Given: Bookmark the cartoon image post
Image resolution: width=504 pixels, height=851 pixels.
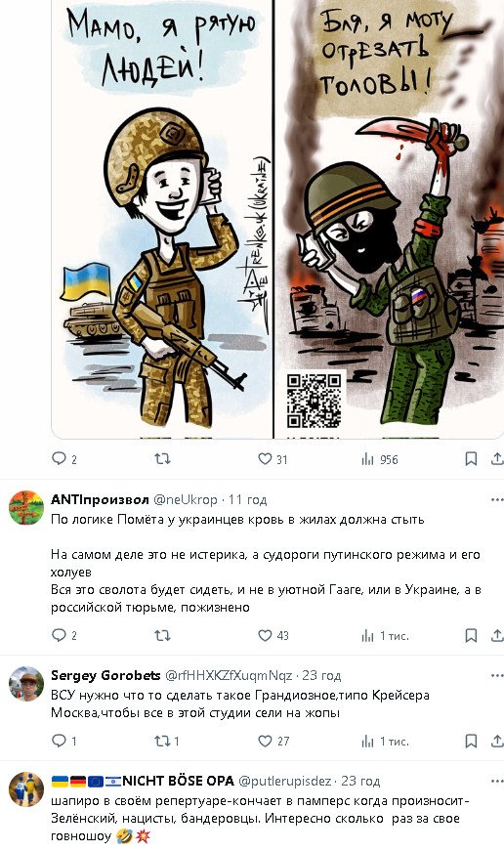Looking at the screenshot, I should (471, 459).
